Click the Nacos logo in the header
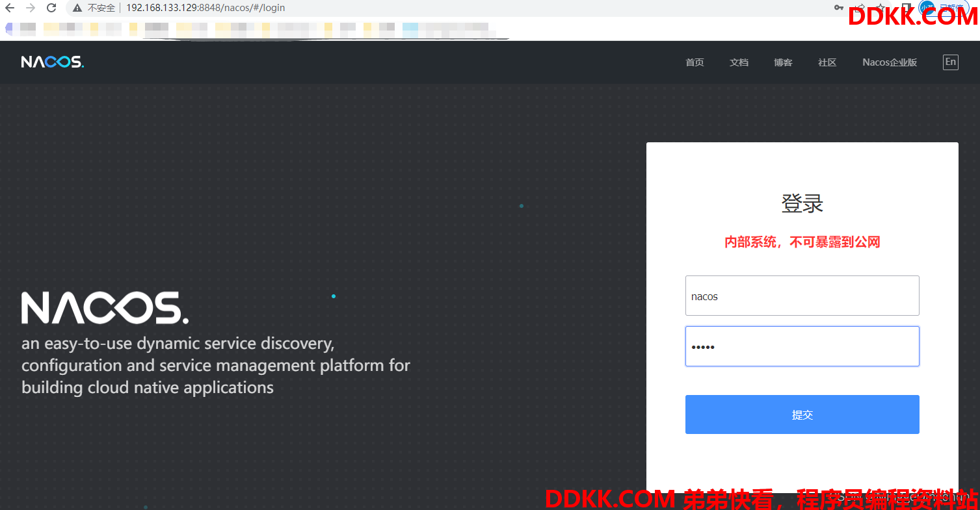 53,62
